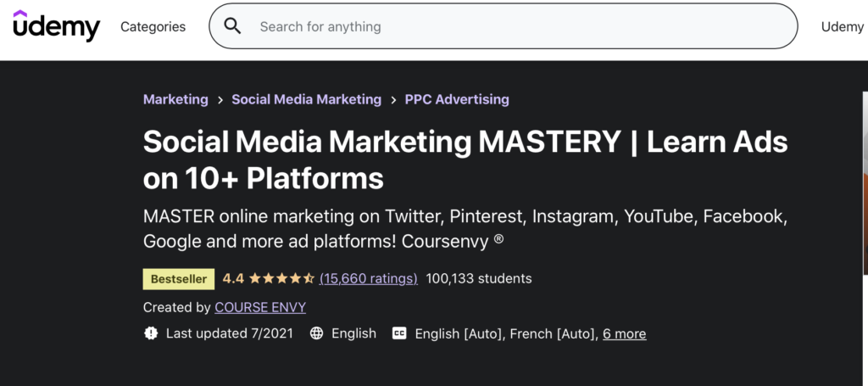Go to Social Media Marketing breadcrumb
The height and width of the screenshot is (386, 868).
pos(307,100)
